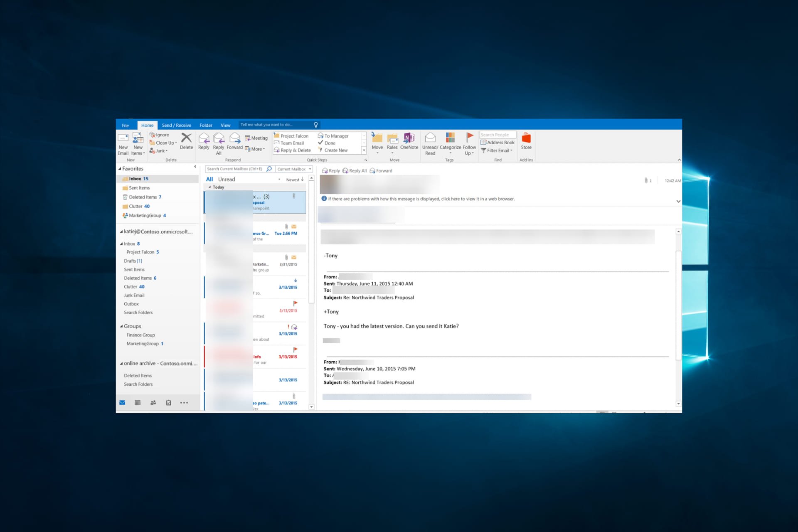This screenshot has width=798, height=532.
Task: Click the Delete X icon in ribbon
Action: click(186, 138)
